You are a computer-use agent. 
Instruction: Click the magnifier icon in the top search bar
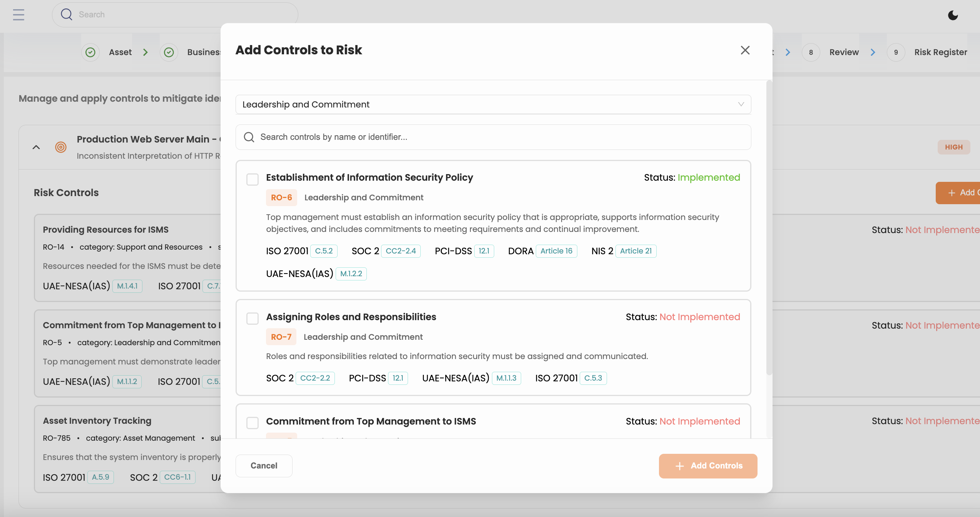pos(66,14)
